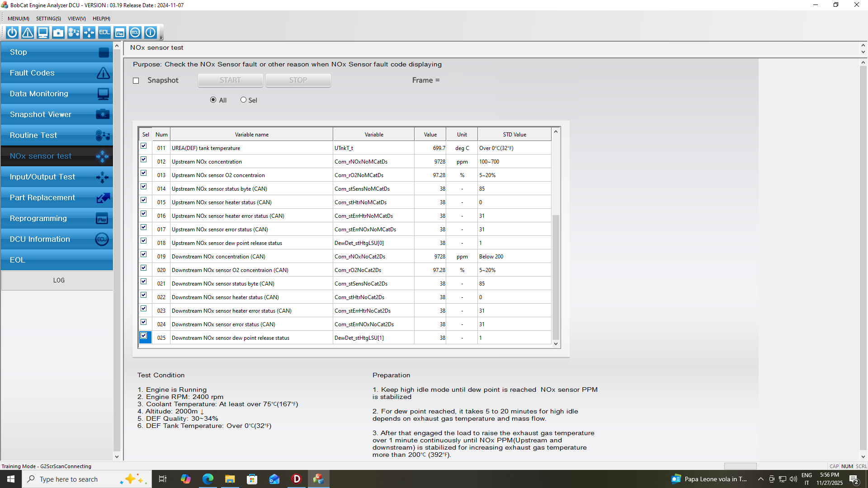Open the SETTING(S) menu

click(x=48, y=19)
